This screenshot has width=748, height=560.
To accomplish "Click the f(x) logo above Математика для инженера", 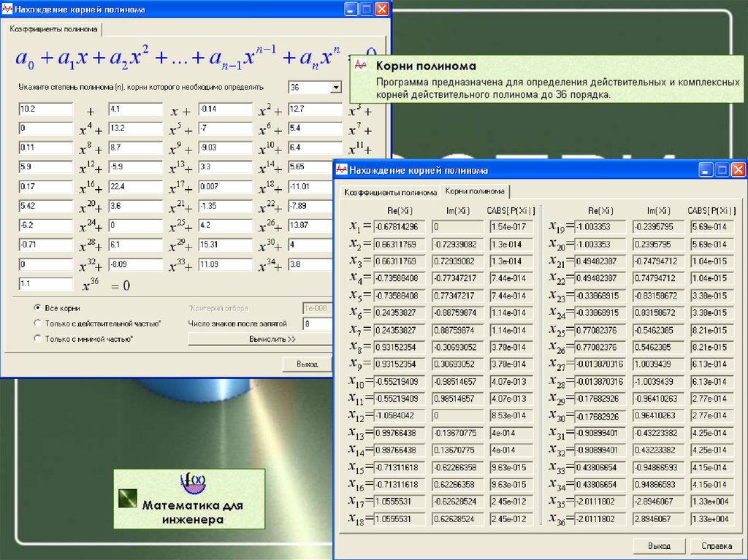I will (194, 483).
